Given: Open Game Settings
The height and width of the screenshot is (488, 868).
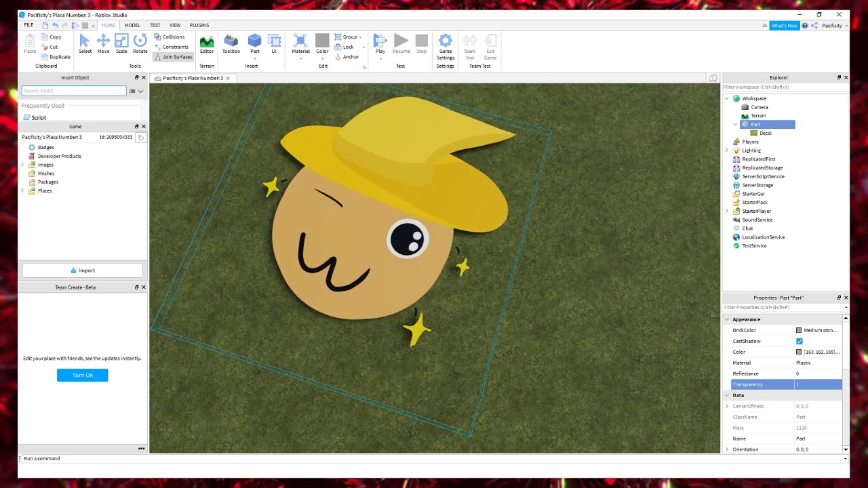Looking at the screenshot, I should [x=446, y=46].
